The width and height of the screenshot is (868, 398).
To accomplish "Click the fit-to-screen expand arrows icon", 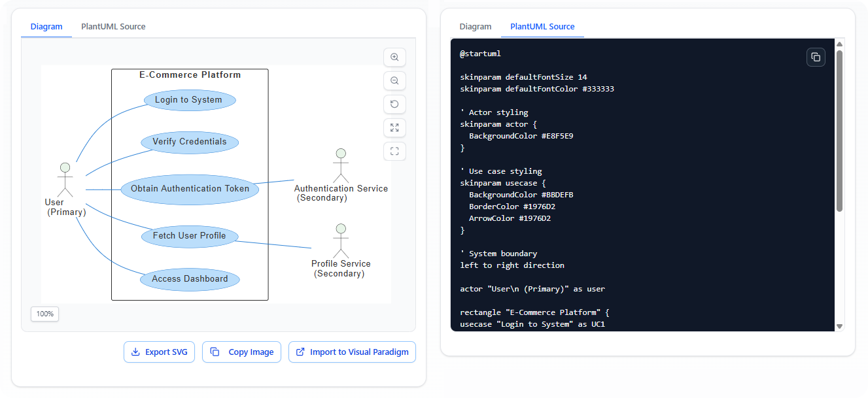I will click(x=394, y=128).
